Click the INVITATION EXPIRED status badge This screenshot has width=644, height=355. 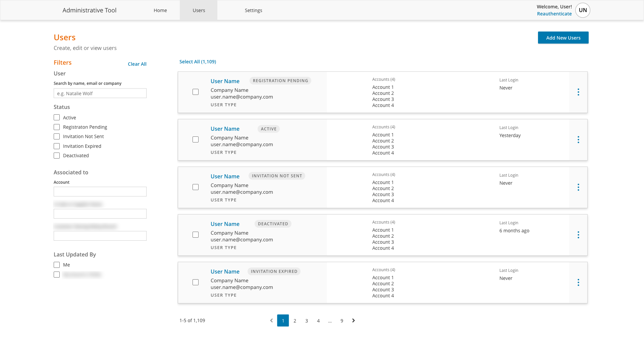coord(274,272)
